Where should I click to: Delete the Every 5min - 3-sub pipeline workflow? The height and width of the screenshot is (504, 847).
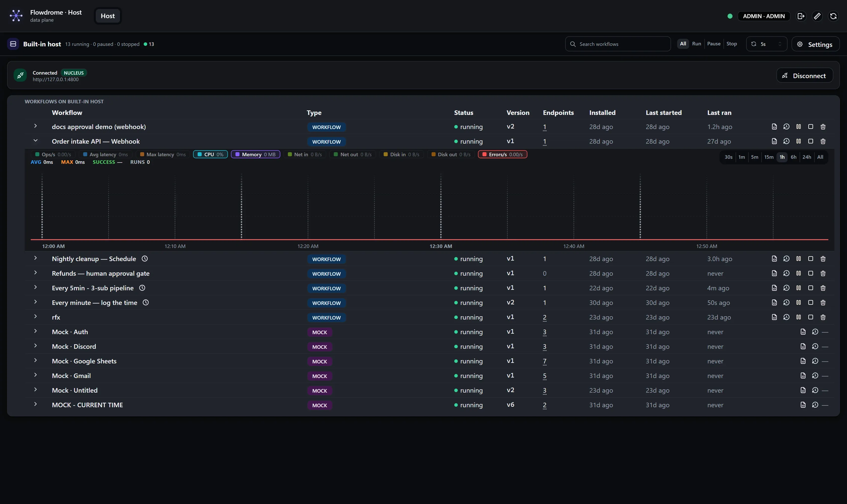823,288
